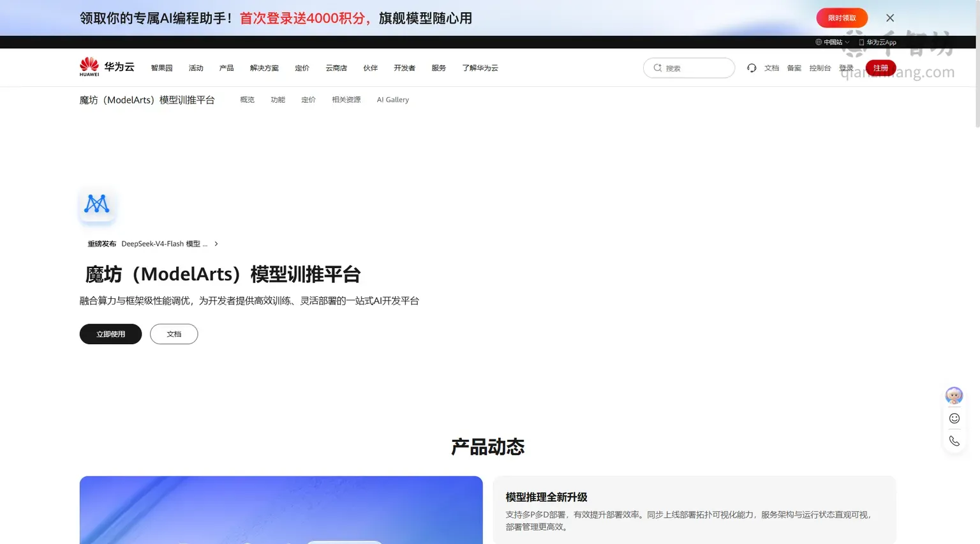Focus the 搜索 search field
The height and width of the screenshot is (544, 980).
pyautogui.click(x=689, y=68)
